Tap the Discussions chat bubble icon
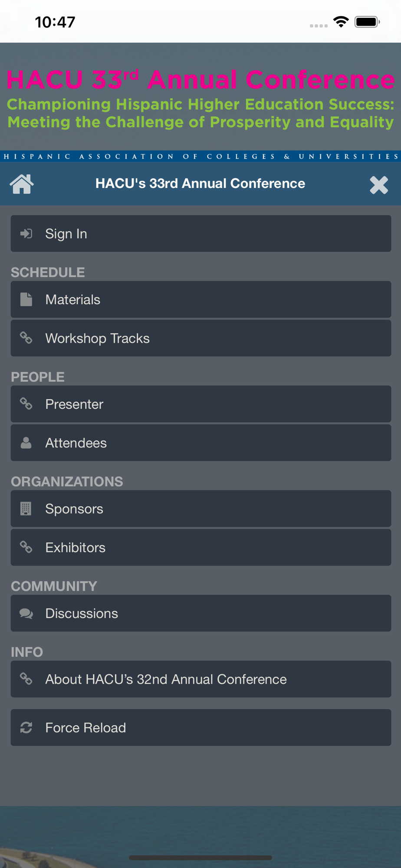401x868 pixels. tap(26, 614)
